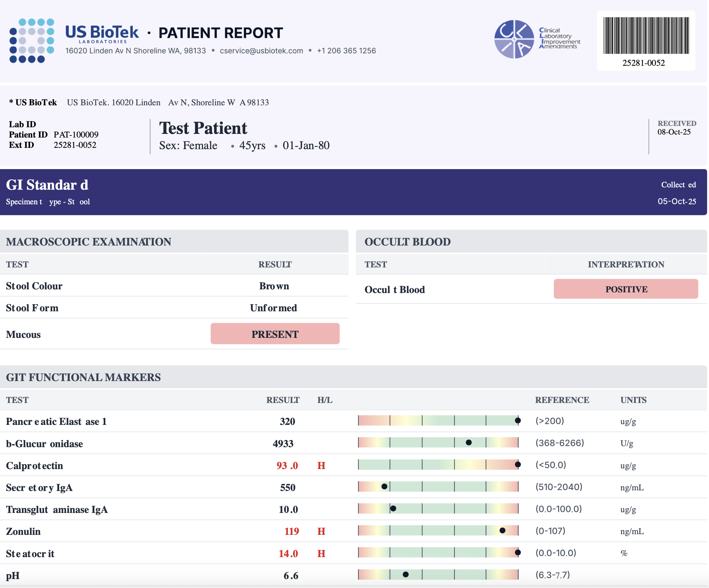709x588 pixels.
Task: Click the H flag on Calprotectin row
Action: 321,465
